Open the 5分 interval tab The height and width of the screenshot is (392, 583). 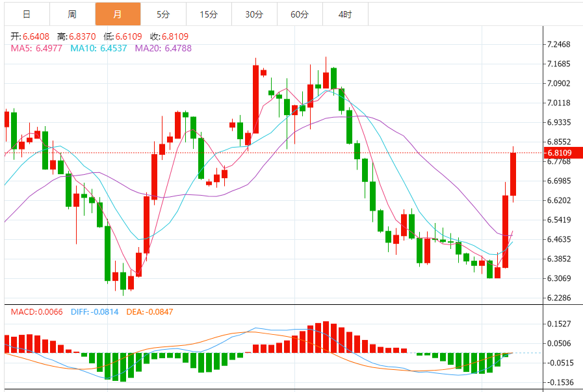click(x=163, y=14)
